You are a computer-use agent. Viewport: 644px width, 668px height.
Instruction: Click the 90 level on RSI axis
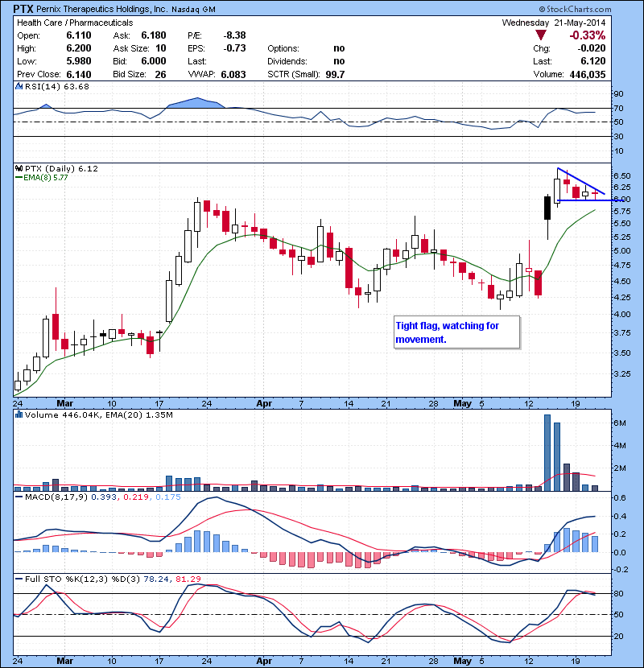coord(618,93)
